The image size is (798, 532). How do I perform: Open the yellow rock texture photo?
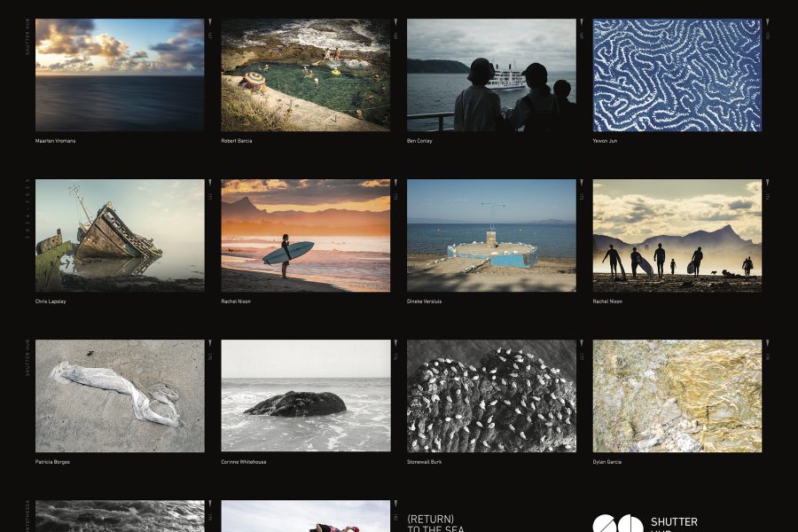[677, 396]
